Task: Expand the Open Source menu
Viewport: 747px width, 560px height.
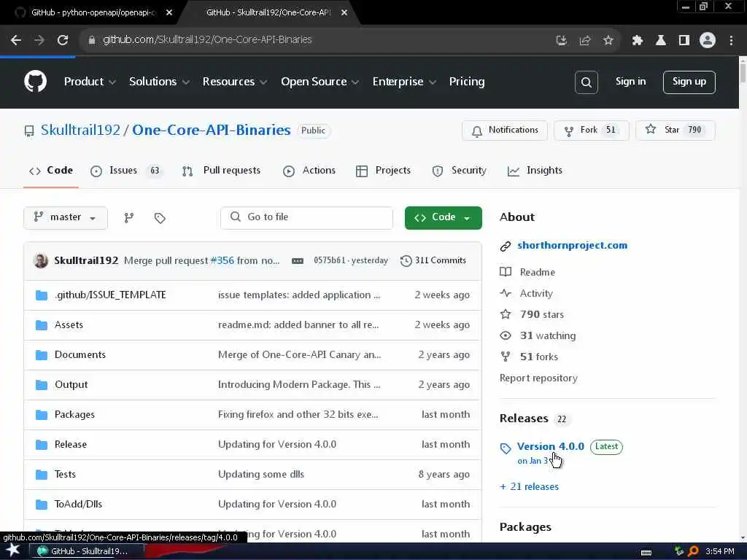Action: pos(320,82)
